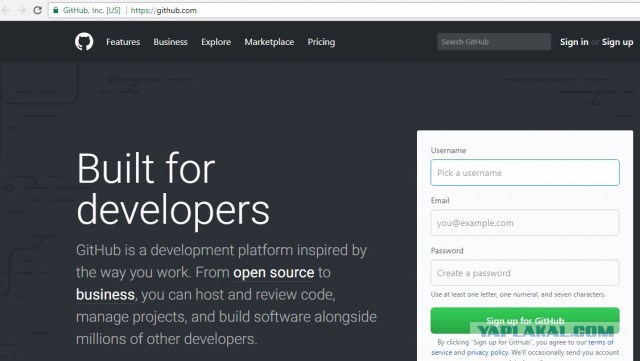Reload the page with the browser refresh icon
Image resolution: width=640 pixels, height=361 pixels.
coord(38,10)
